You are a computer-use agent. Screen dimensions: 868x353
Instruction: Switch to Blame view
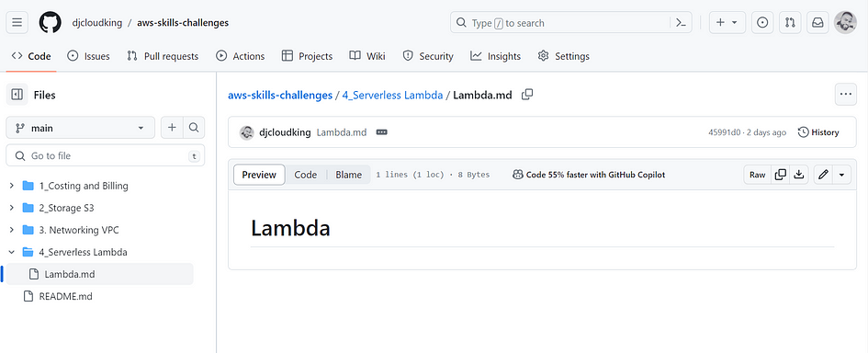coord(349,175)
